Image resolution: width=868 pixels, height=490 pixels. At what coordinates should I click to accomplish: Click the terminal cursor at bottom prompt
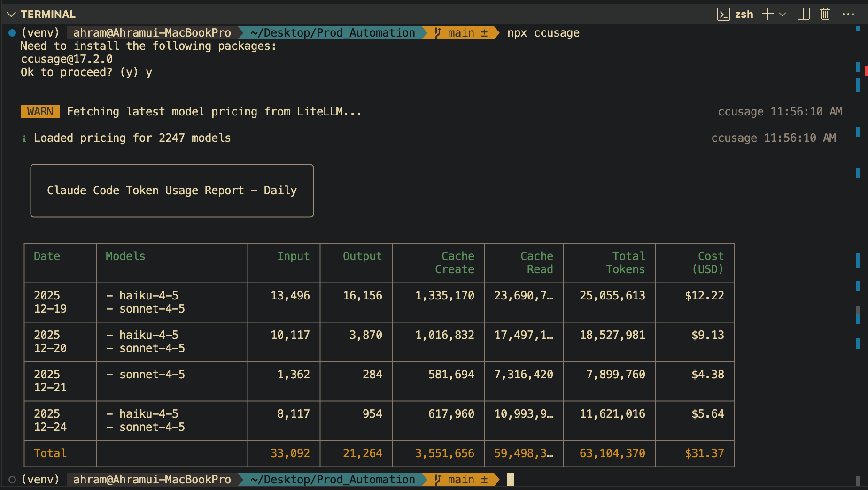click(x=511, y=480)
